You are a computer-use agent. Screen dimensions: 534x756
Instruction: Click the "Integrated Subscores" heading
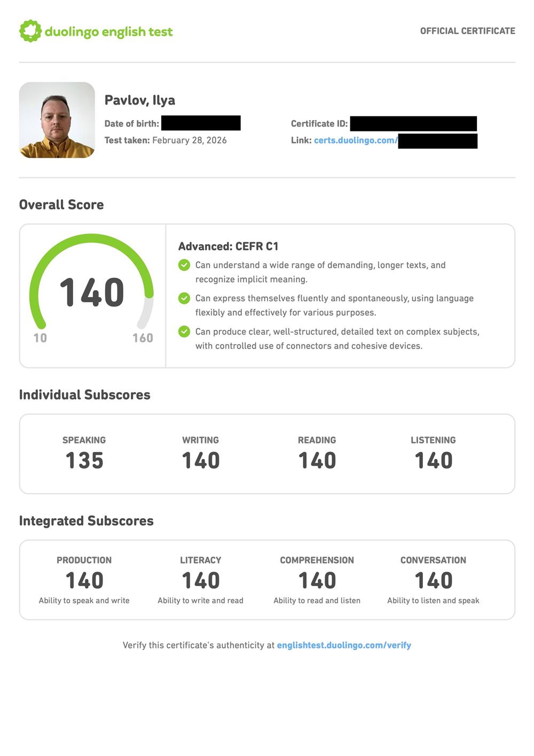point(87,521)
